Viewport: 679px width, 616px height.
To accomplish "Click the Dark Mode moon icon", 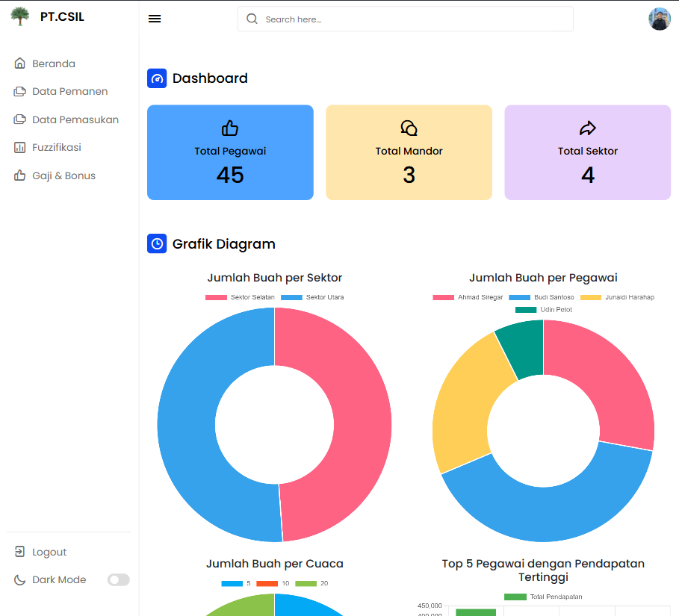I will 19,579.
